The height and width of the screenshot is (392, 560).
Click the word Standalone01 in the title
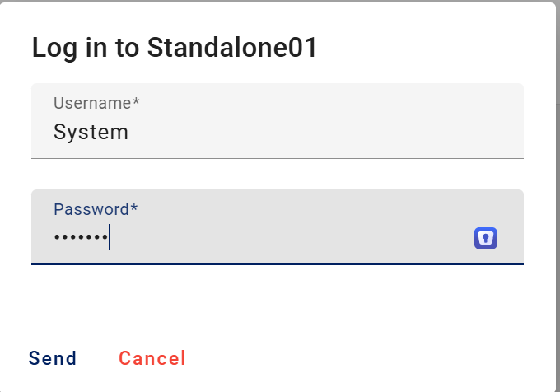coord(232,48)
